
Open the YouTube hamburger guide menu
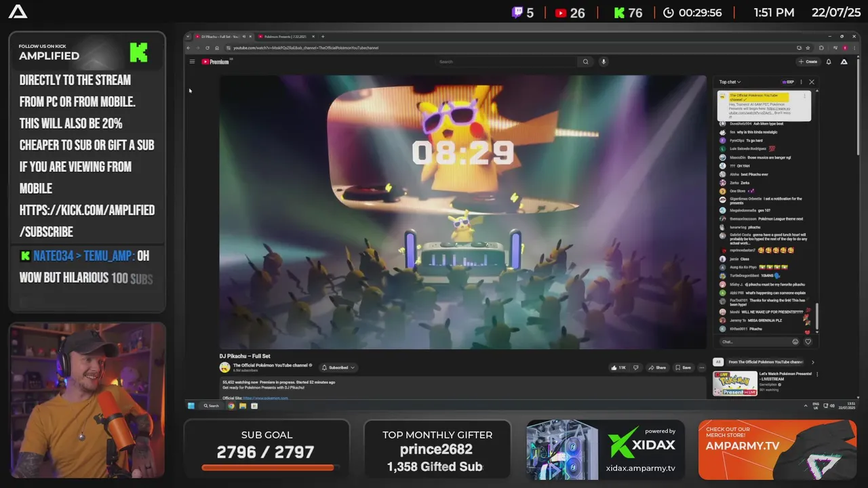(192, 62)
